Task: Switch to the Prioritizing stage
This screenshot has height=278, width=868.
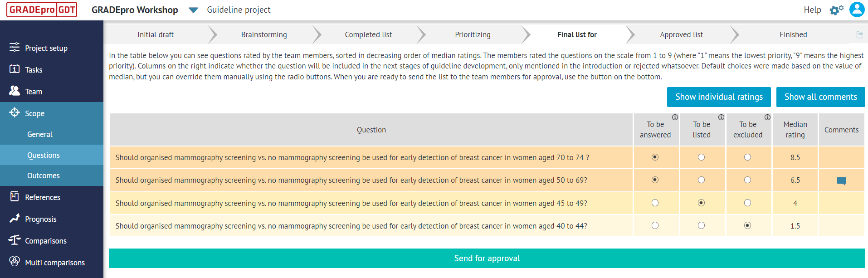Action: 473,34
